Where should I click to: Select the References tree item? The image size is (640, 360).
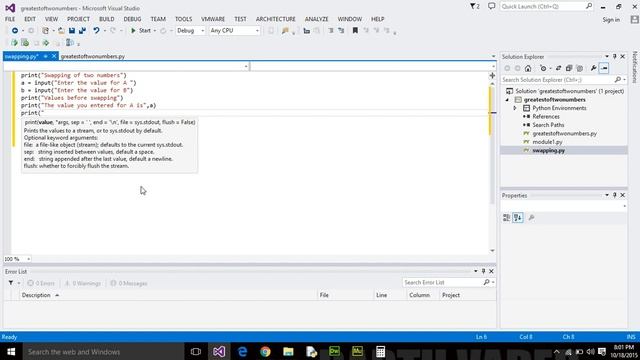[x=546, y=117]
